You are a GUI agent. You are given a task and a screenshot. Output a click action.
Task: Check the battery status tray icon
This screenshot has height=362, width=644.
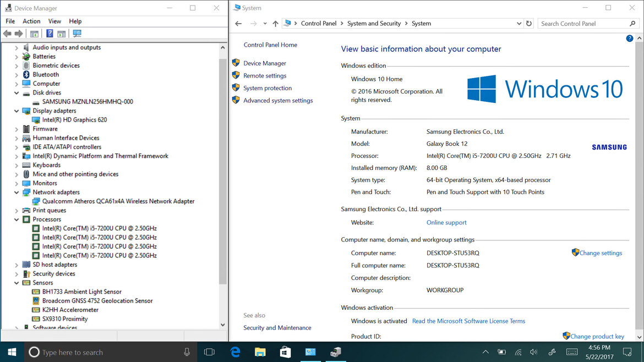point(501,352)
